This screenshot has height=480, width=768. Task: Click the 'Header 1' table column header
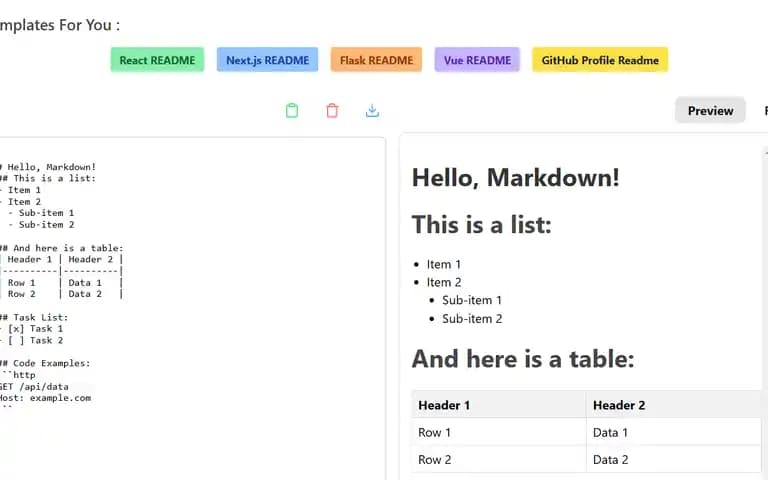499,405
